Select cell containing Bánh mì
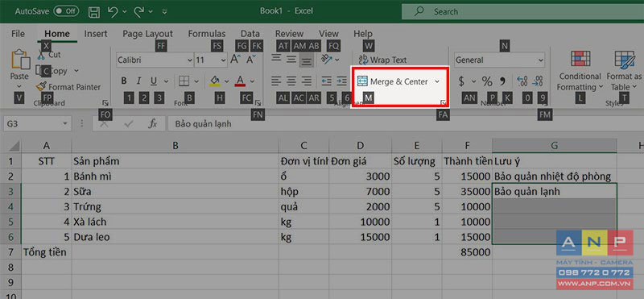This screenshot has height=299, width=644. tap(175, 176)
